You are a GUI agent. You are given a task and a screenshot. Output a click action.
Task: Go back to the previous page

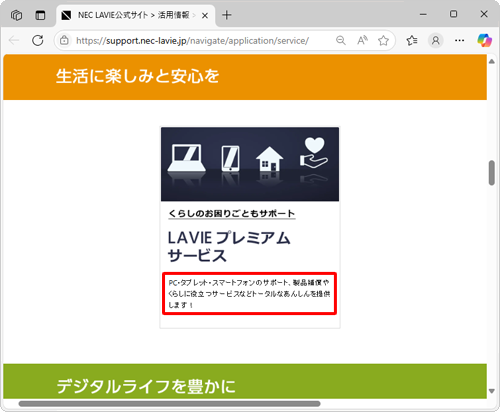coord(14,41)
